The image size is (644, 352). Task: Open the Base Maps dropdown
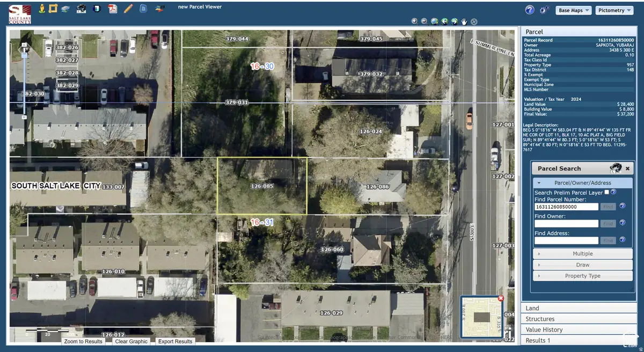point(573,10)
